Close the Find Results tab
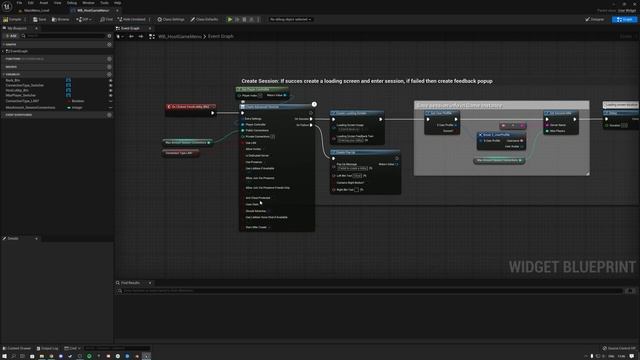The width and height of the screenshot is (640, 360). 150,283
